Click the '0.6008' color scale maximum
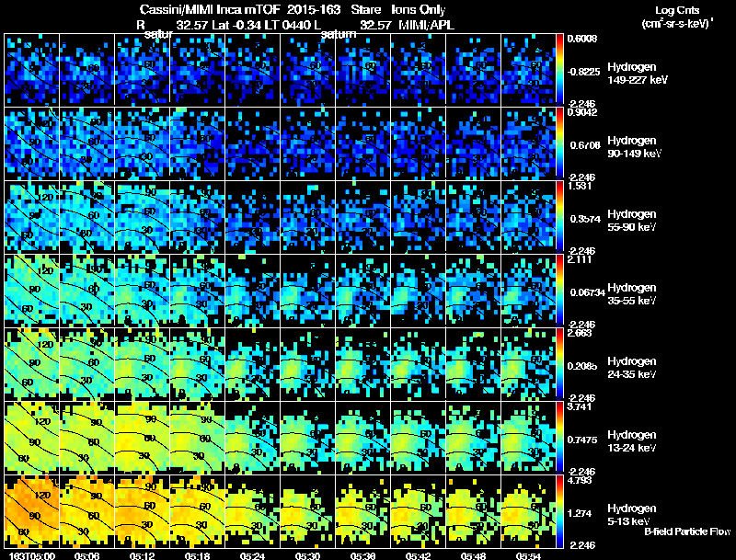 (582, 39)
